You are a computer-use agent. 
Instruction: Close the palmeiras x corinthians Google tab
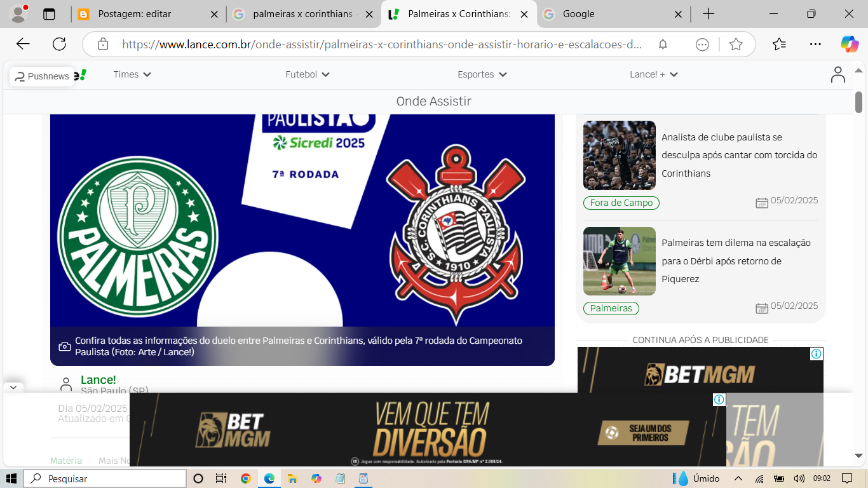pos(369,14)
